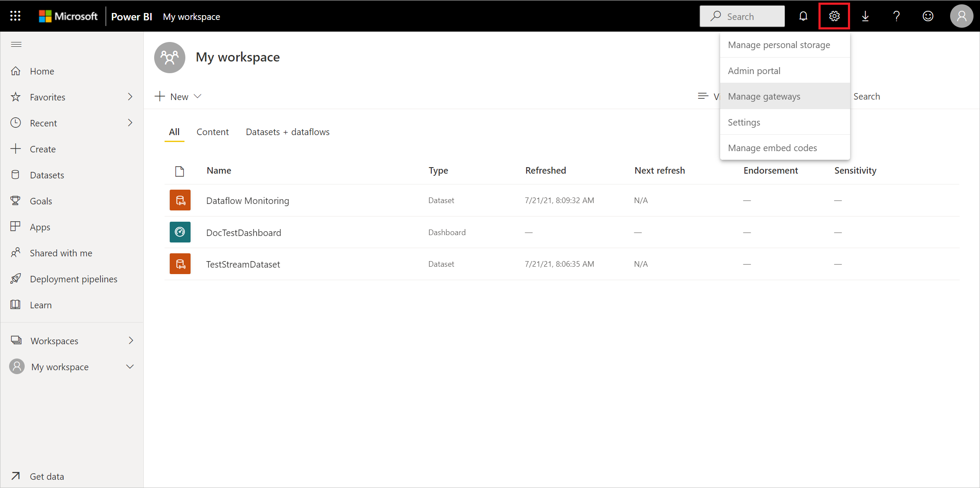Click the Download Power BI apps icon
Image resolution: width=980 pixels, height=488 pixels.
point(866,16)
